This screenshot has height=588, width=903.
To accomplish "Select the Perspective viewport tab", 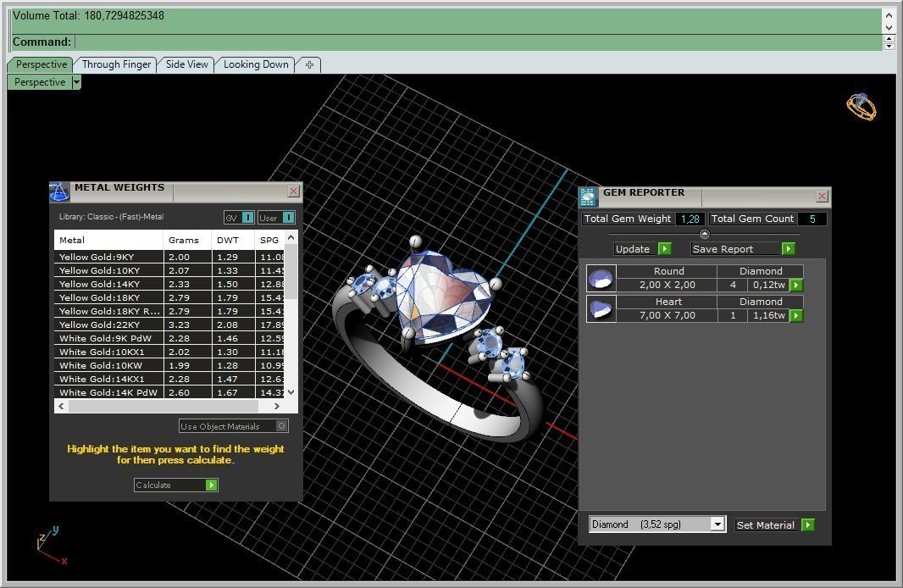I will pyautogui.click(x=41, y=64).
